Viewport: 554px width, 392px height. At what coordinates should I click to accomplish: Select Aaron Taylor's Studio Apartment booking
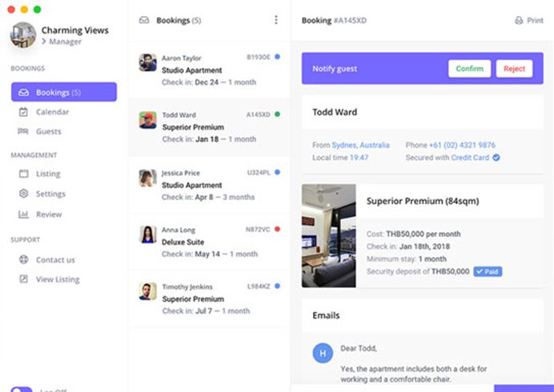tap(208, 70)
